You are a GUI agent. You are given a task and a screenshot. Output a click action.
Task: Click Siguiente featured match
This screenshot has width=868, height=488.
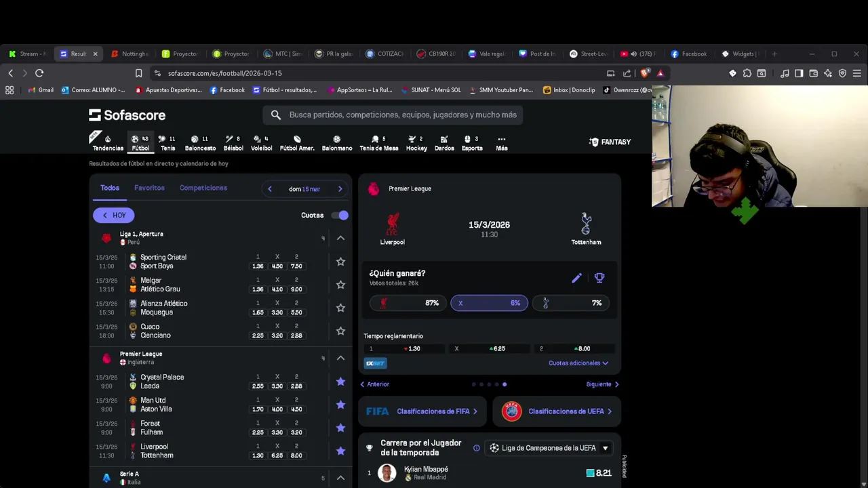[602, 384]
